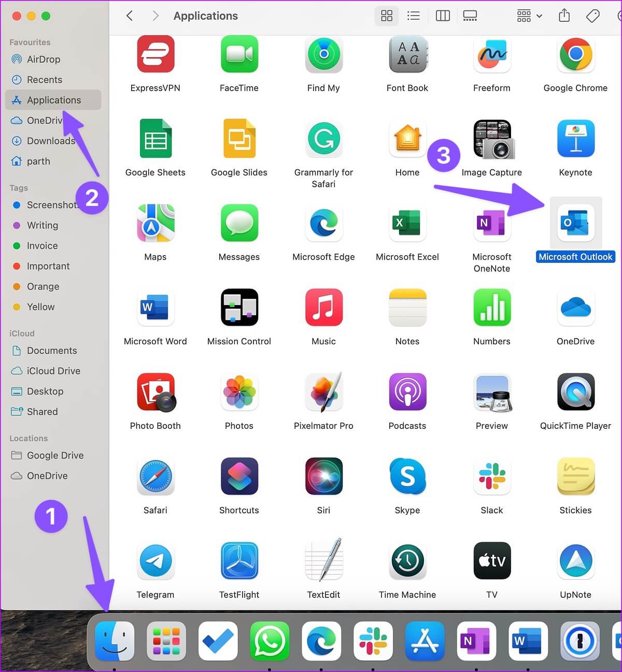This screenshot has height=672, width=622.
Task: Select Skype application icon
Action: 407,477
